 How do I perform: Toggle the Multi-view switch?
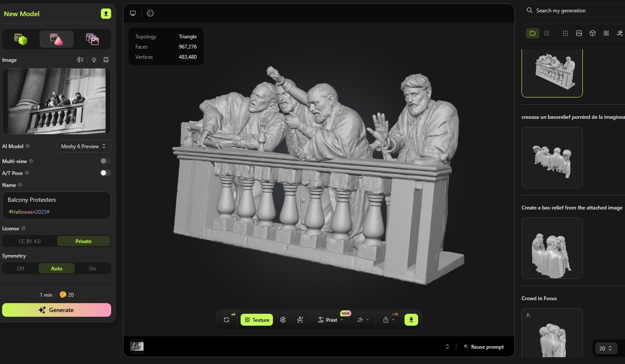(x=105, y=161)
